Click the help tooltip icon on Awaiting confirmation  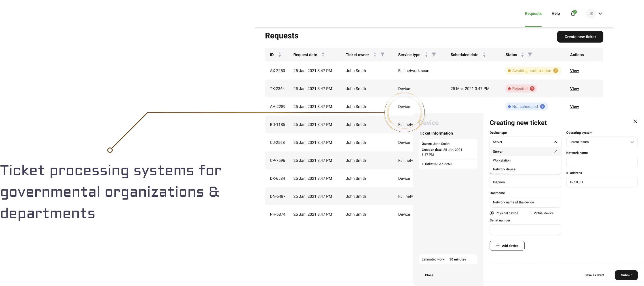click(x=556, y=71)
